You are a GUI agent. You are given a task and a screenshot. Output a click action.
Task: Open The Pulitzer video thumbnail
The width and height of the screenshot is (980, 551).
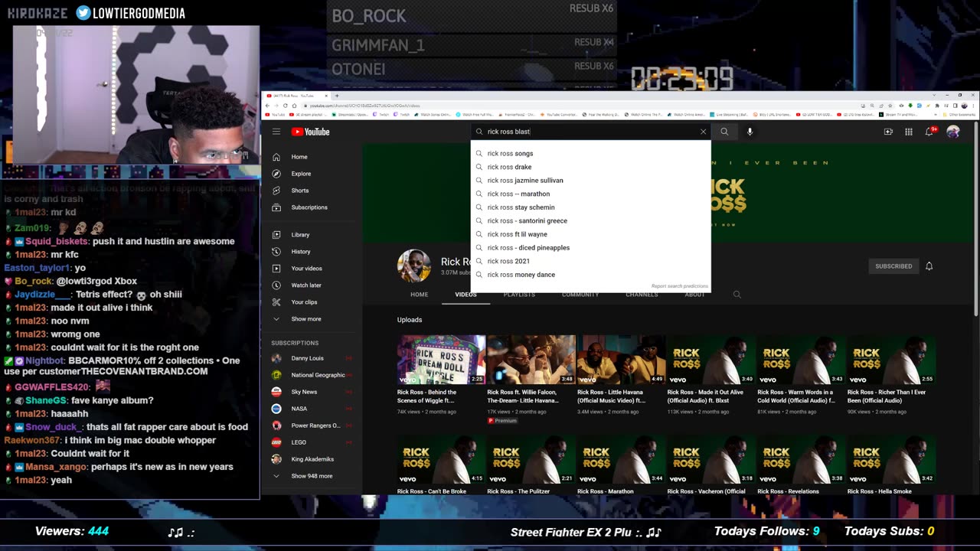click(531, 460)
